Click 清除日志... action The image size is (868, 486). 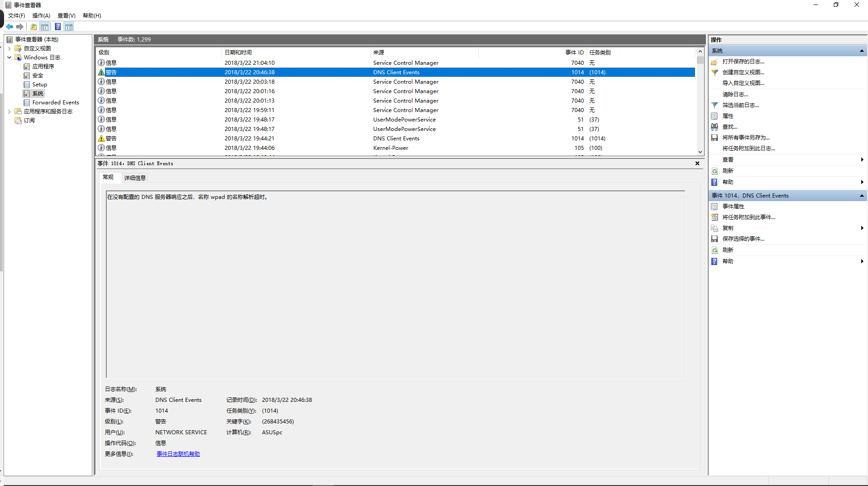pos(735,94)
